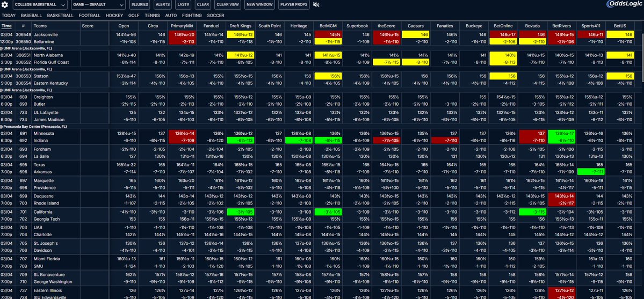Click the Circa column header

[153, 26]
